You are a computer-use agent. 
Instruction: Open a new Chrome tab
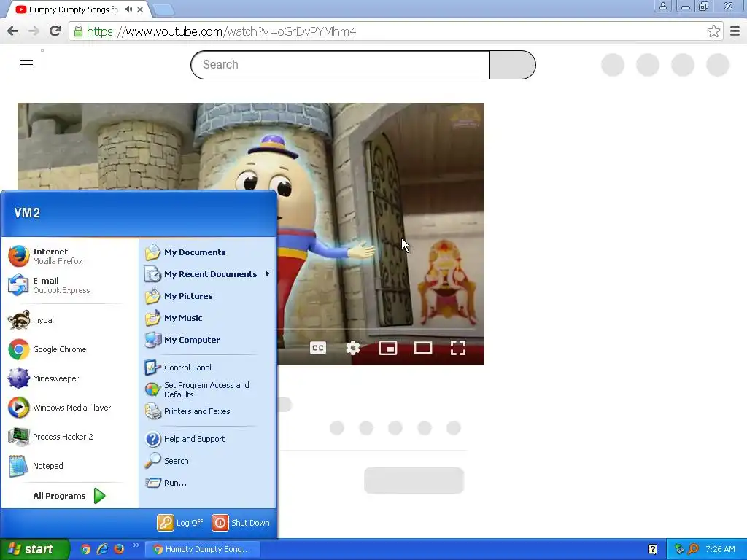coord(163,9)
